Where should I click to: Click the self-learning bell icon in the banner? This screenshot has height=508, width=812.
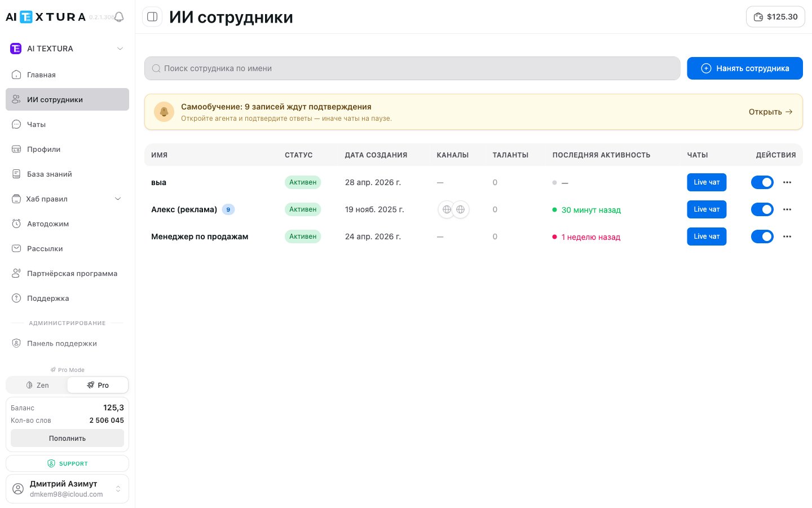point(164,112)
